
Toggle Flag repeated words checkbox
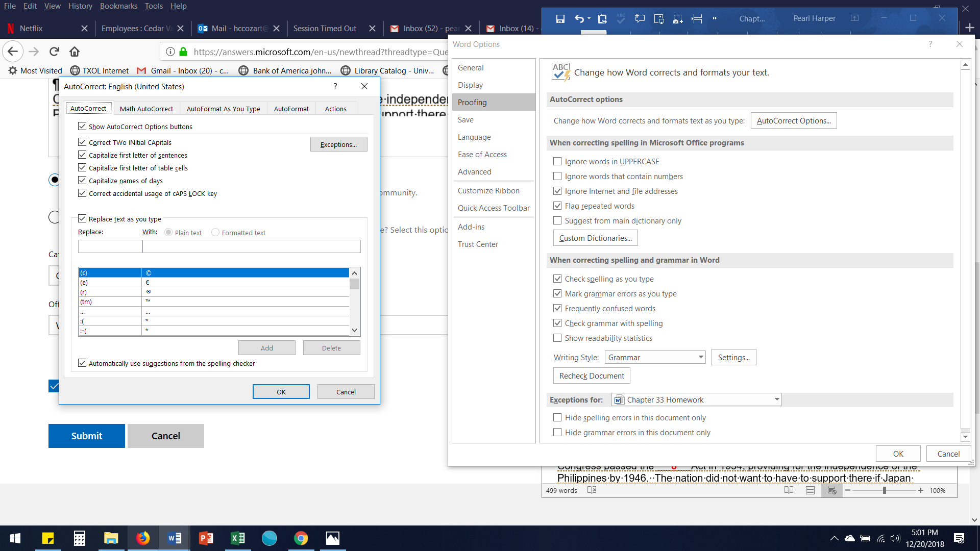click(x=557, y=206)
